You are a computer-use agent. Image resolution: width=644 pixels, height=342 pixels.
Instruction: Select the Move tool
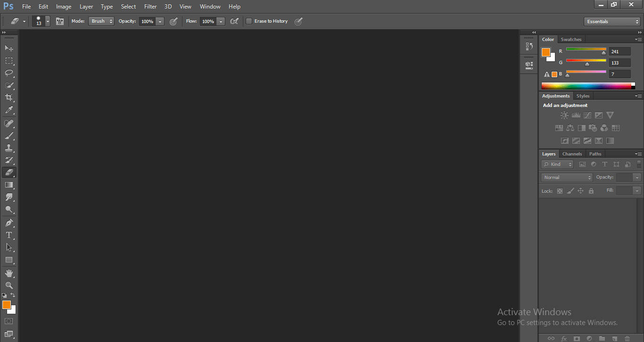pos(9,48)
